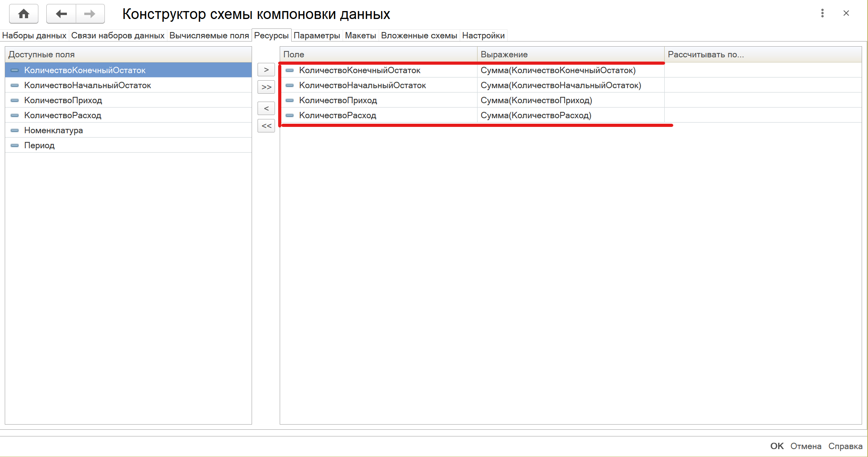Select resource row КоличествоРасход in Поле column
The width and height of the screenshot is (868, 457).
pos(379,115)
